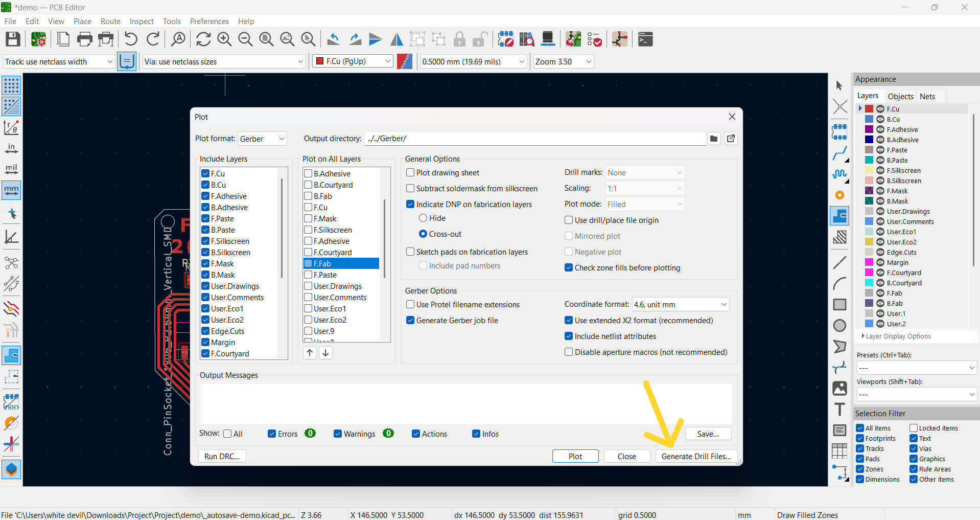980x520 pixels.
Task: Select the Add filled zone tool
Action: point(839,216)
